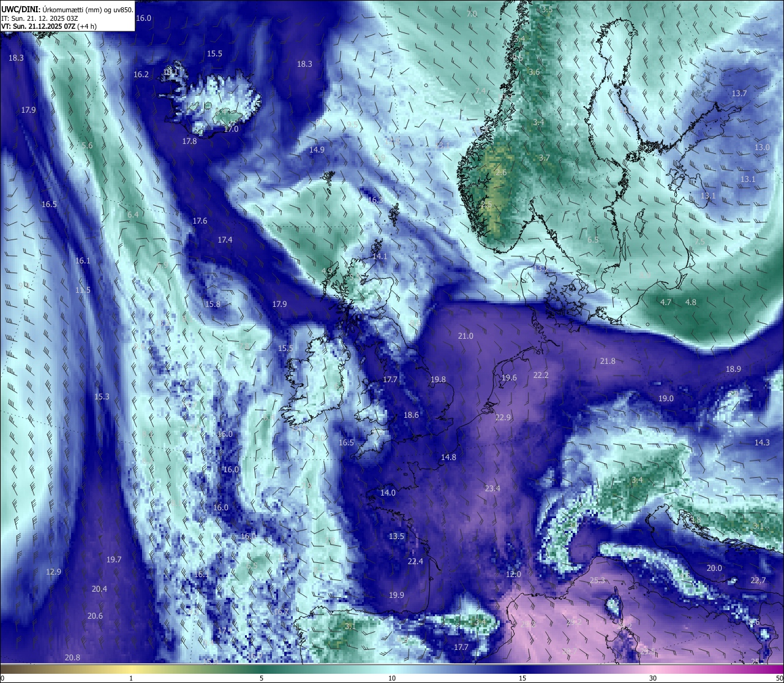The height and width of the screenshot is (683, 784).
Task: Click the 16.1 value on the western Atlantic
Action: (x=83, y=260)
